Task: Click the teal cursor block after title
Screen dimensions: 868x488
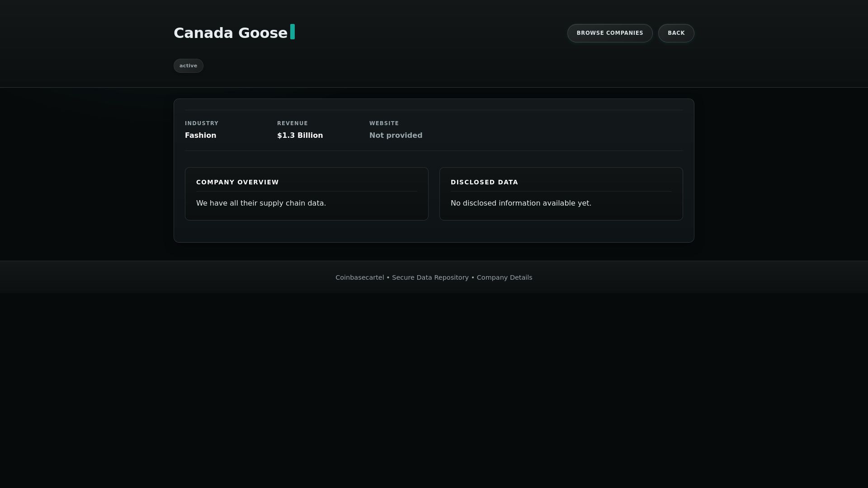Action: click(x=292, y=32)
